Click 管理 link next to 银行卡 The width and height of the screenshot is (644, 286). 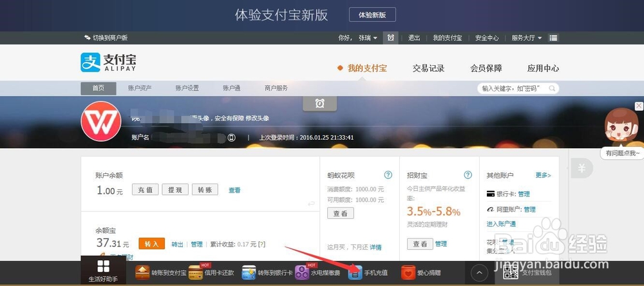[524, 194]
